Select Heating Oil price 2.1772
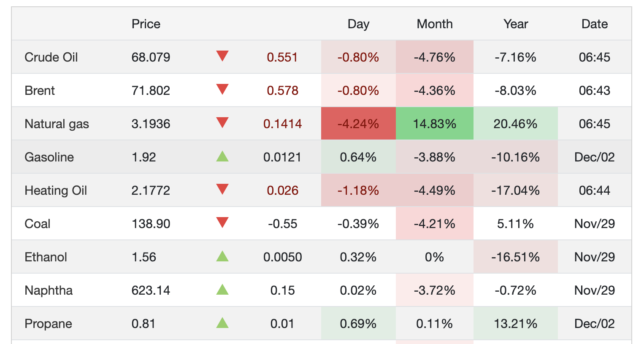 tap(151, 190)
